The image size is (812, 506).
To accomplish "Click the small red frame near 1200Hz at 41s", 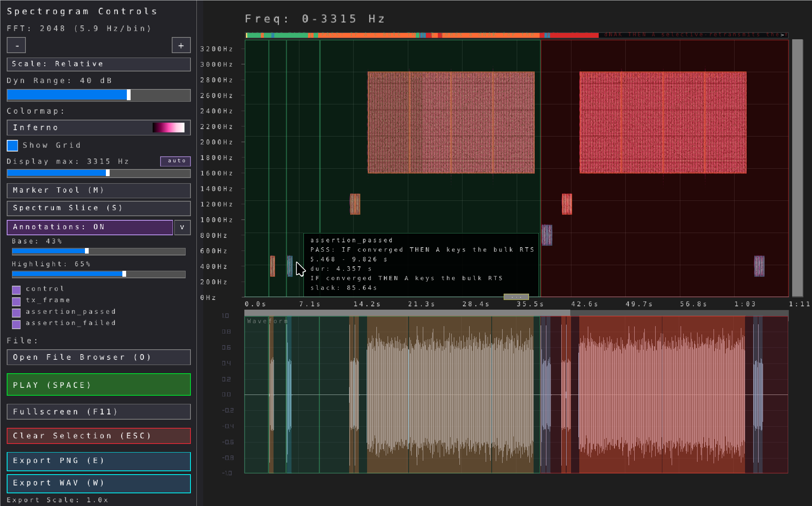I will coord(567,204).
